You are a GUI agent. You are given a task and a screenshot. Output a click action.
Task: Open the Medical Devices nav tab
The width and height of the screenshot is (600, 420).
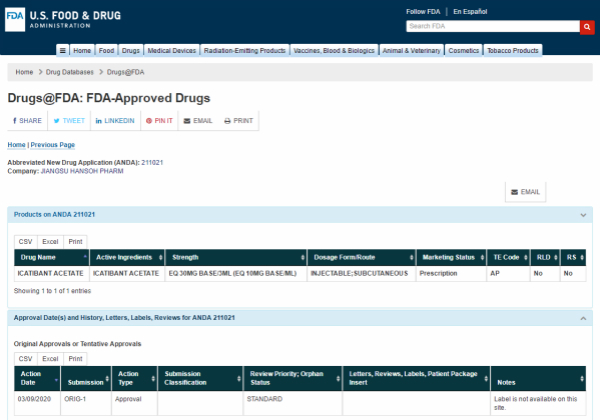pyautogui.click(x=172, y=50)
